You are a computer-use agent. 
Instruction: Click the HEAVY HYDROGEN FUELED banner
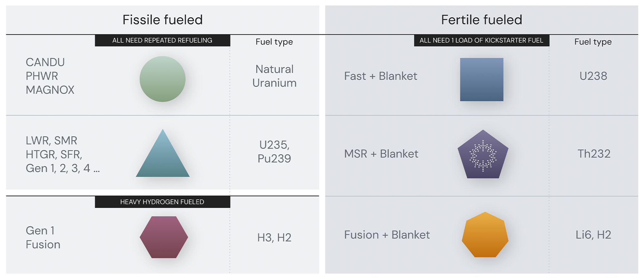click(163, 202)
